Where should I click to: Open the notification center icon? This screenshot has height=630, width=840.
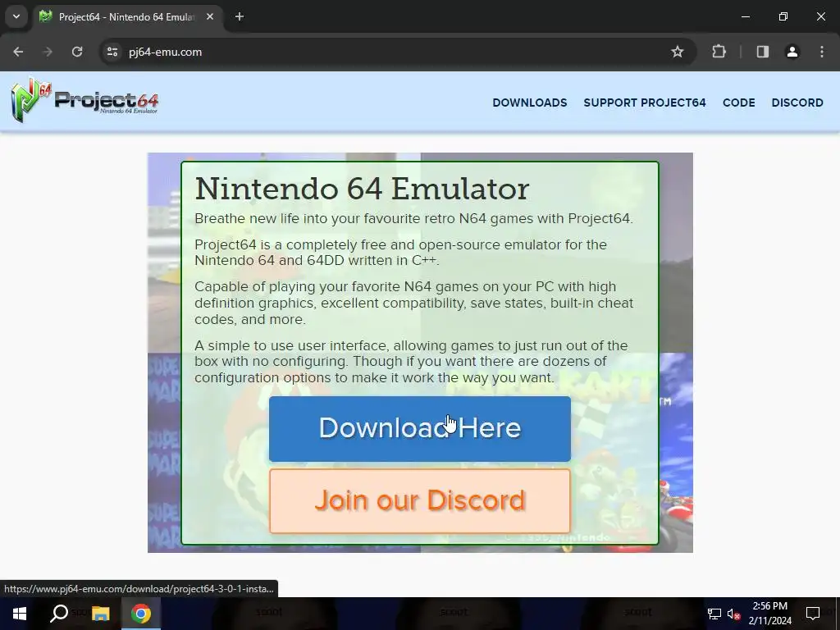[x=813, y=614]
